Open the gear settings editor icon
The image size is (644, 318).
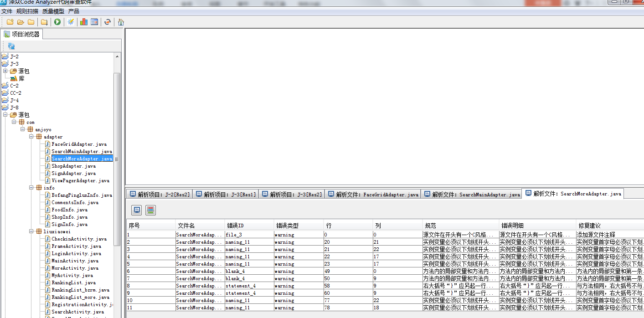[71, 22]
